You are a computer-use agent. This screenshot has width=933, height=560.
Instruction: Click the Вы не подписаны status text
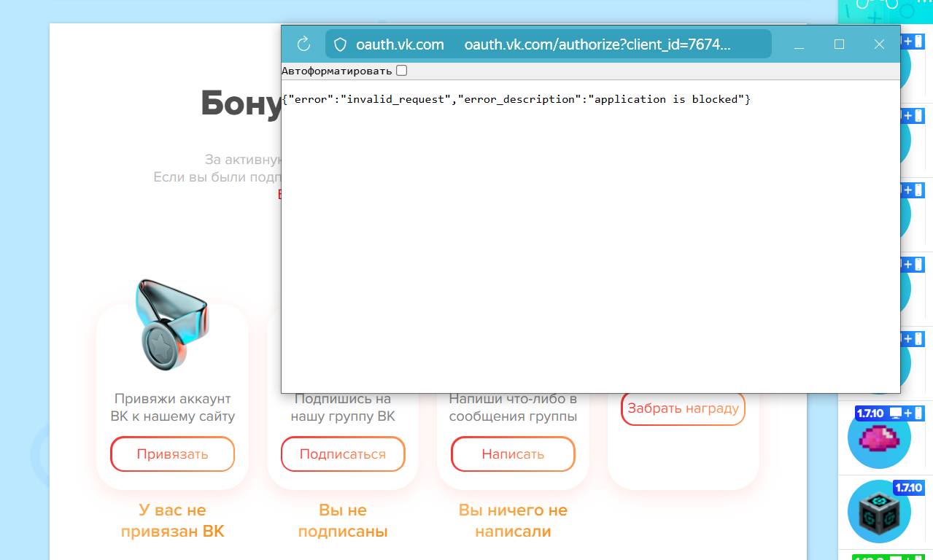click(x=343, y=521)
